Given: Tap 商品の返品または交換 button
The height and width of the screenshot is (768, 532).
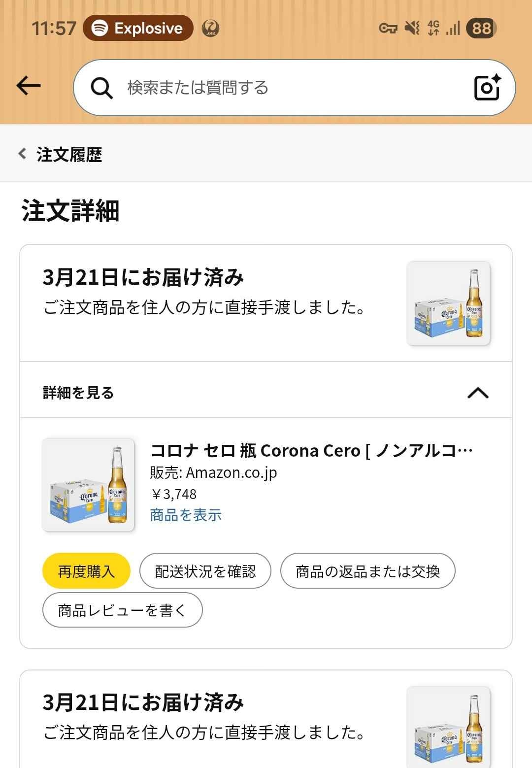Looking at the screenshot, I should (367, 571).
